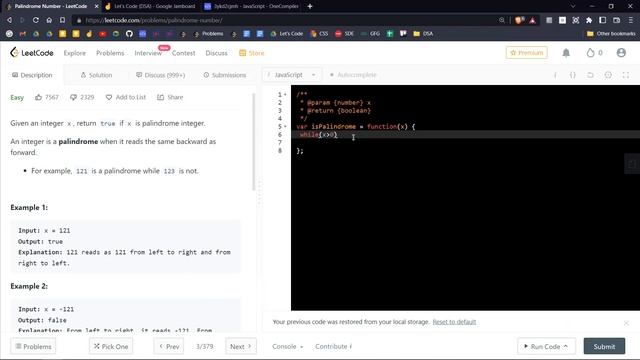Screen dimensions: 640x360
Task: Open the Problems nav item
Action: (x=110, y=53)
